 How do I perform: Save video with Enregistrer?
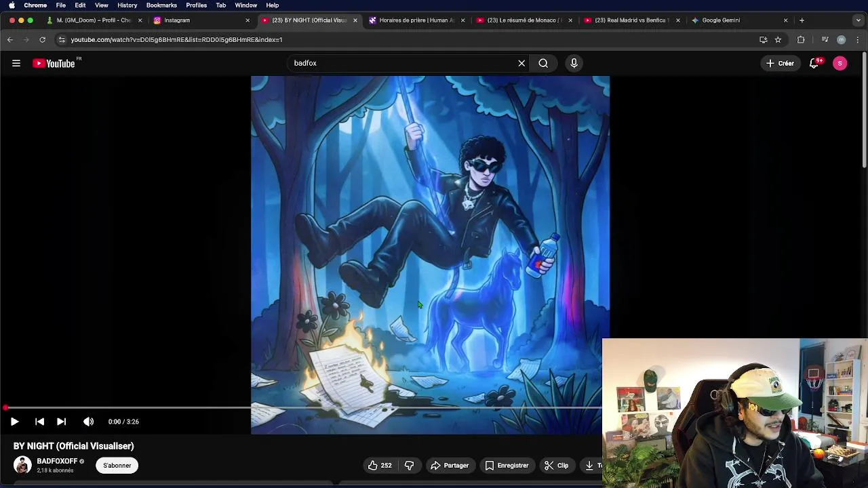[x=507, y=466]
